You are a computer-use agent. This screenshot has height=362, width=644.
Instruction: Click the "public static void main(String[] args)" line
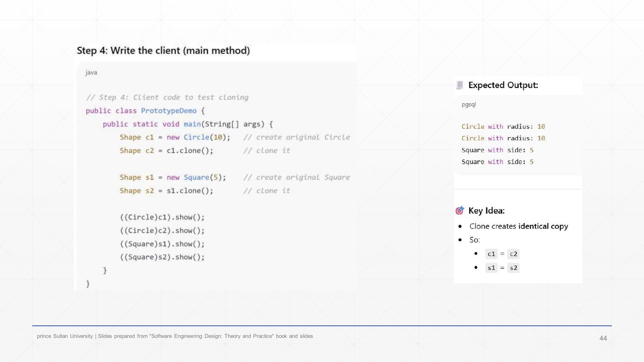click(x=188, y=124)
